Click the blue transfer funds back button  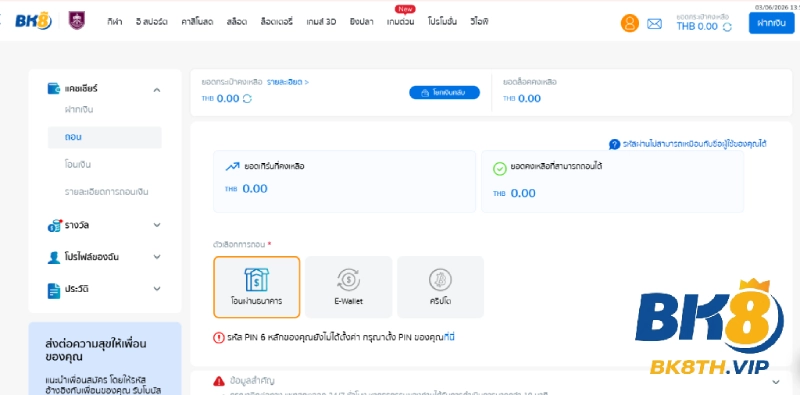[444, 93]
